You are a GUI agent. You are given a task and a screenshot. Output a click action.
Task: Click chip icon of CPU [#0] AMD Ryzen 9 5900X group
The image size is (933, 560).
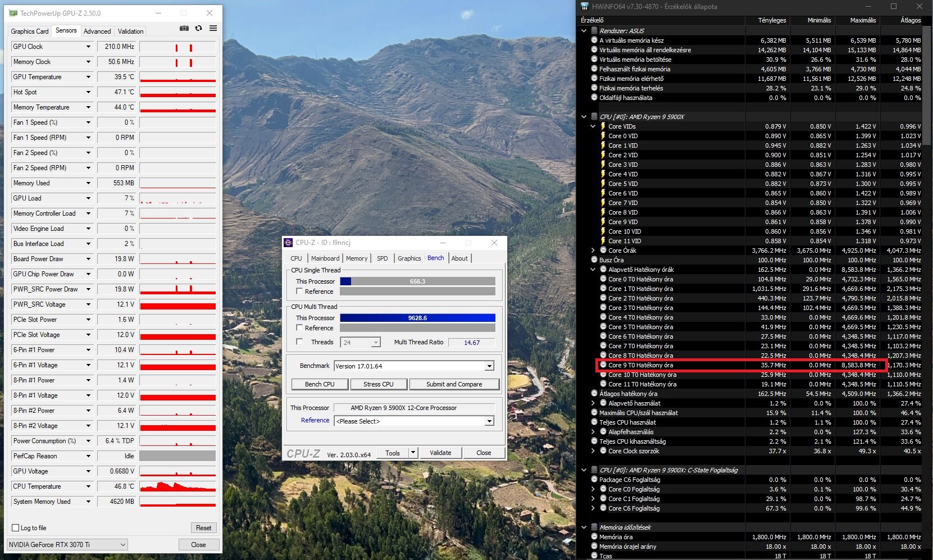click(594, 117)
